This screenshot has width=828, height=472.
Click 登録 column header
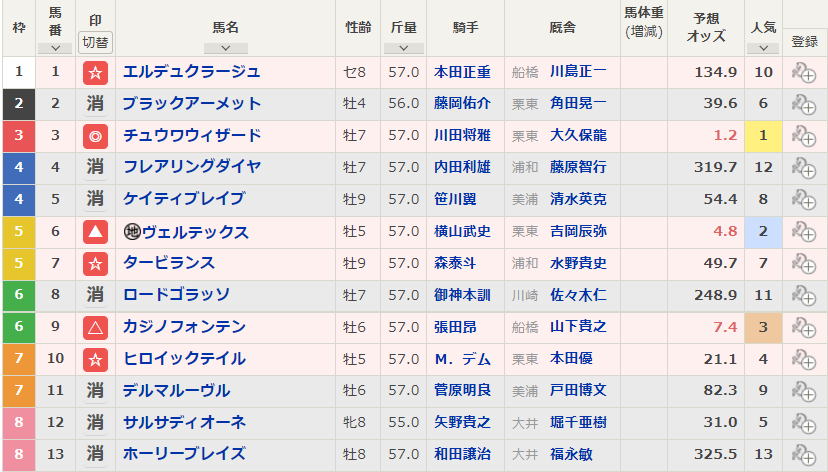[805, 42]
